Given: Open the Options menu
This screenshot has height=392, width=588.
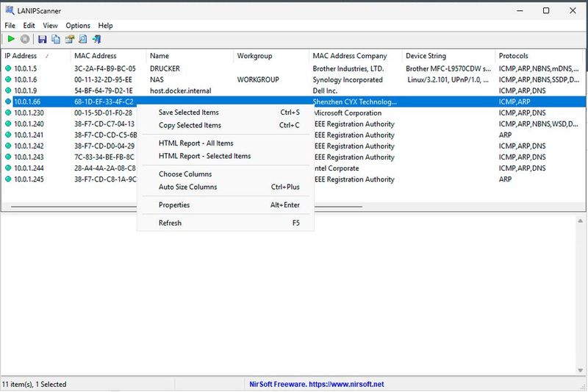Looking at the screenshot, I should click(78, 26).
